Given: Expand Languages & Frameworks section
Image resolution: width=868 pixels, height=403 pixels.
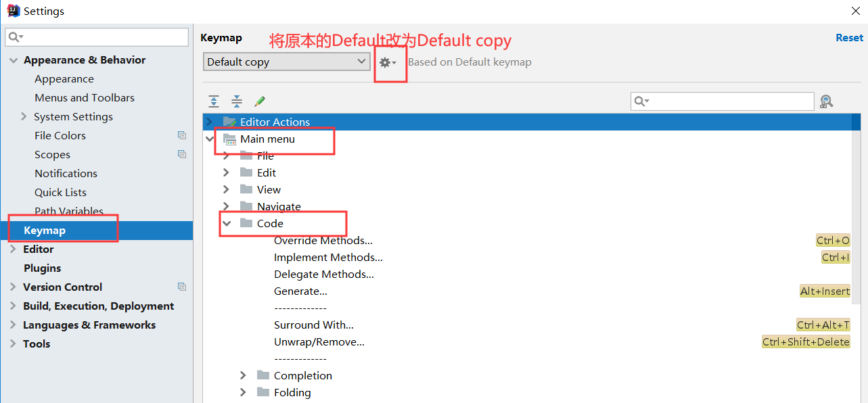Looking at the screenshot, I should 14,325.
